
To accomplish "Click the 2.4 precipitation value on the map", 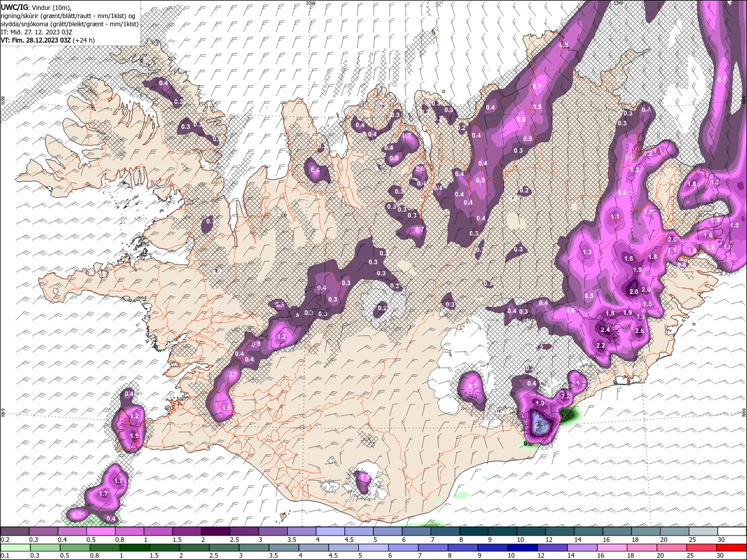I will point(605,330).
